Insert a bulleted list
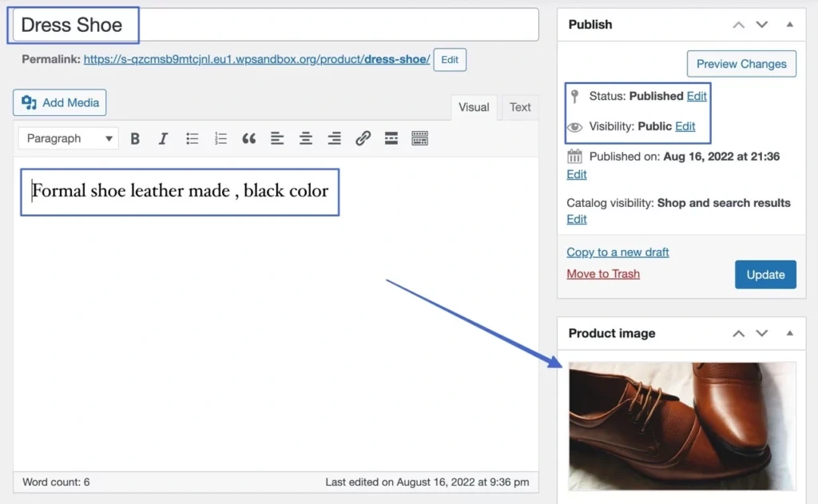This screenshot has height=504, width=818. coord(192,139)
